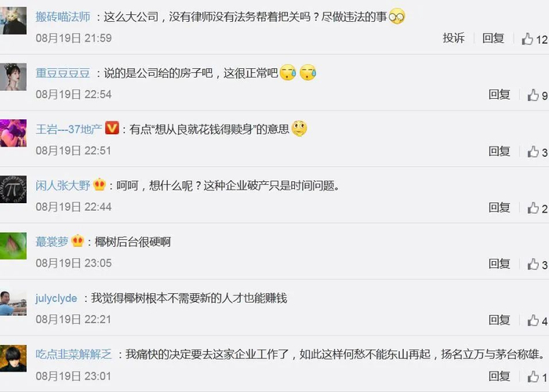Click 投诉 on the first comment
549x392 pixels.
453,38
